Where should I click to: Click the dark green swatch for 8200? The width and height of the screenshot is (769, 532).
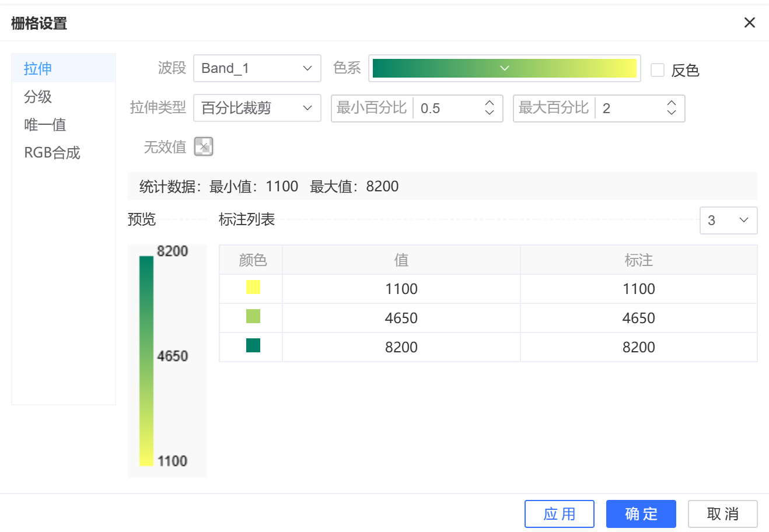[253, 345]
